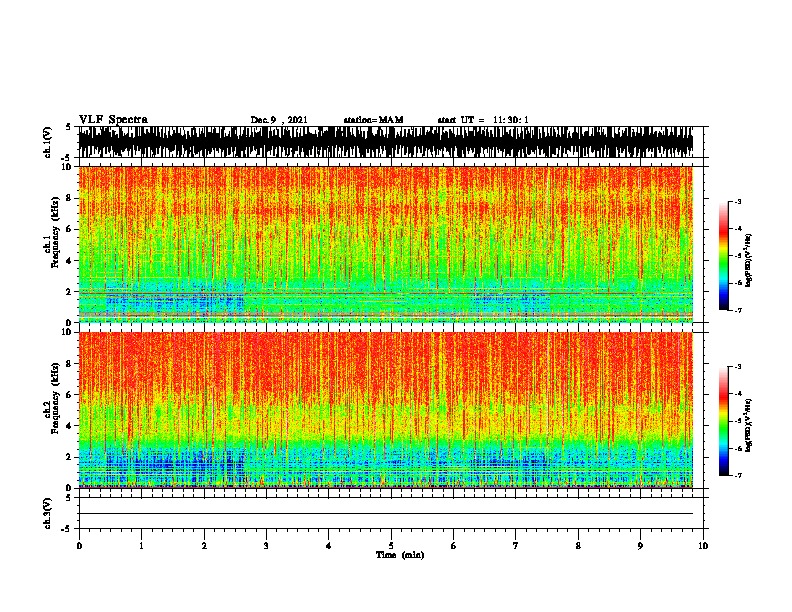Click time tick label '7' on the x-axis
Image resolution: width=792 pixels, height=612 pixels.
516,545
